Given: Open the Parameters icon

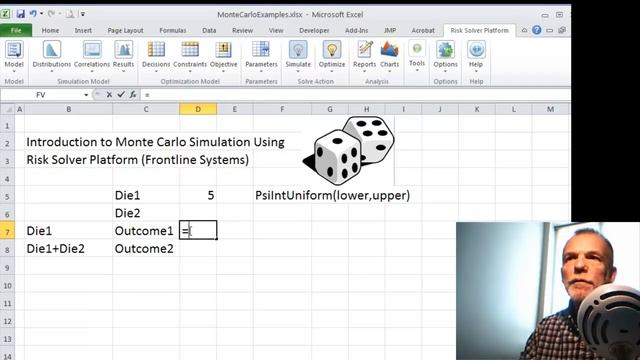Looking at the screenshot, I should pos(261,55).
